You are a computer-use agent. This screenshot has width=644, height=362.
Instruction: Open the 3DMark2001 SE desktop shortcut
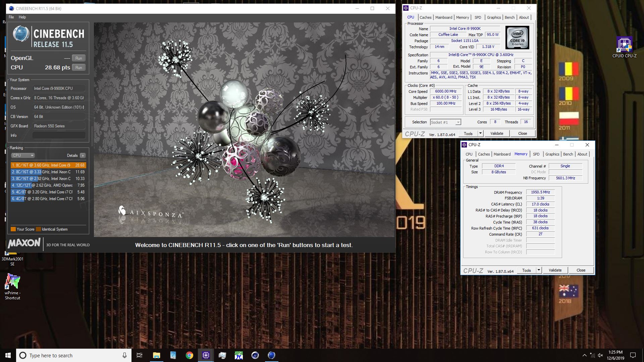click(12, 261)
